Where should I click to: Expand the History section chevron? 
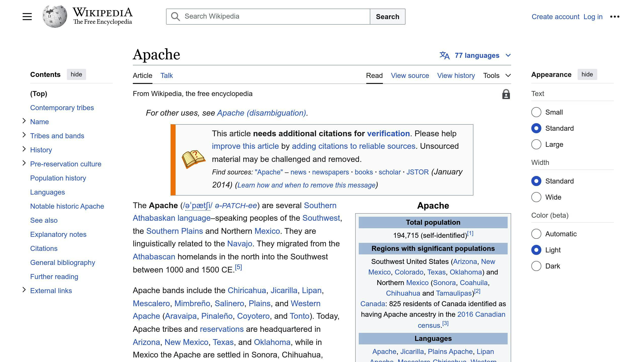(24, 149)
